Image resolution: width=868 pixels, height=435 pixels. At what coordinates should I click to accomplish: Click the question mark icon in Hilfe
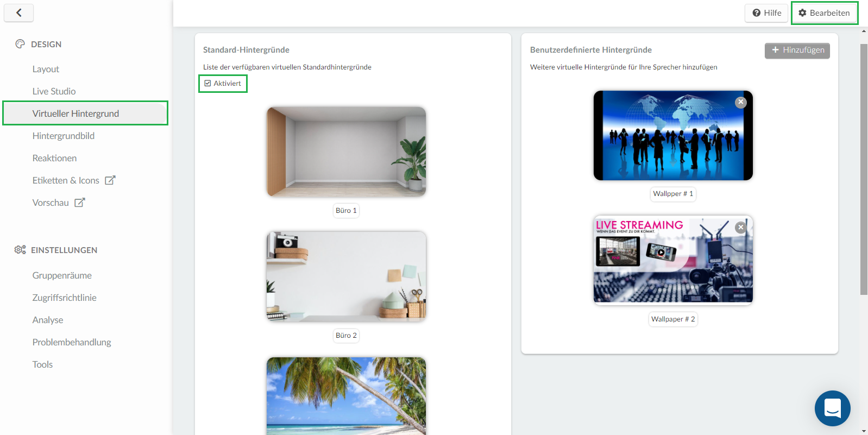[x=756, y=13]
